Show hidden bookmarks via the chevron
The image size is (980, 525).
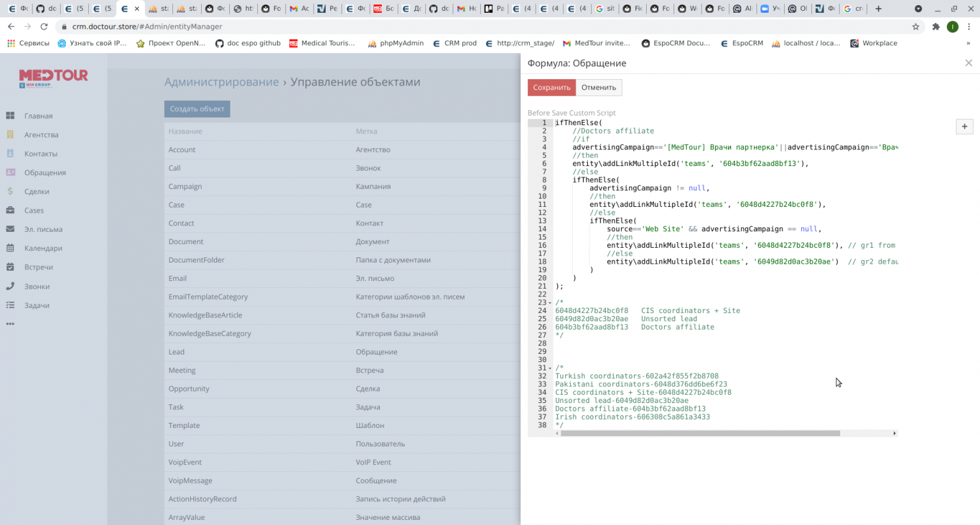pos(968,43)
